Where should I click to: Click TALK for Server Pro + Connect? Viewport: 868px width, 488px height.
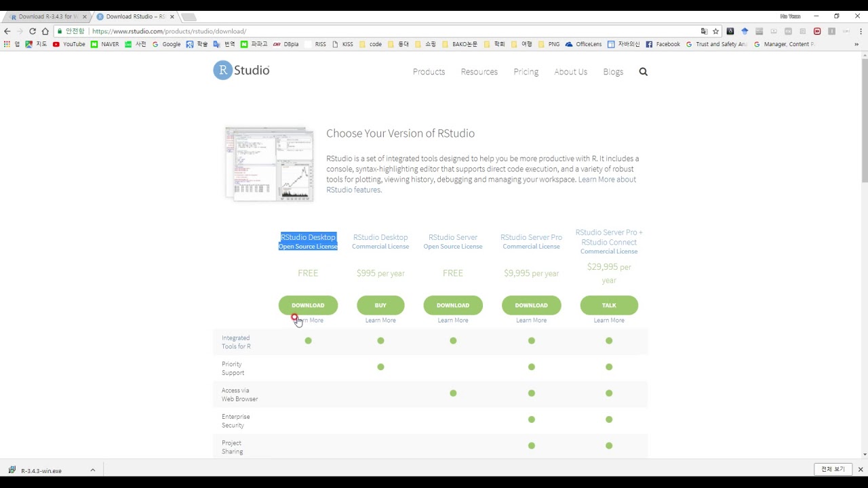pyautogui.click(x=609, y=306)
